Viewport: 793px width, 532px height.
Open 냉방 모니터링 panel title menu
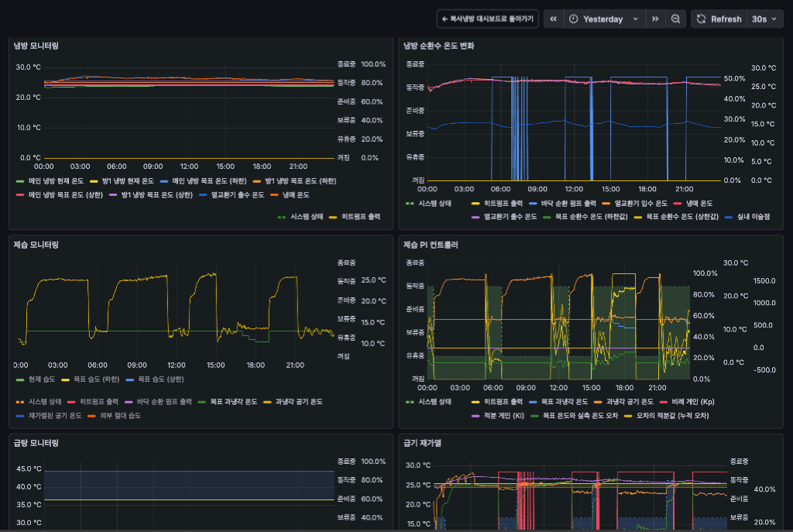click(36, 46)
